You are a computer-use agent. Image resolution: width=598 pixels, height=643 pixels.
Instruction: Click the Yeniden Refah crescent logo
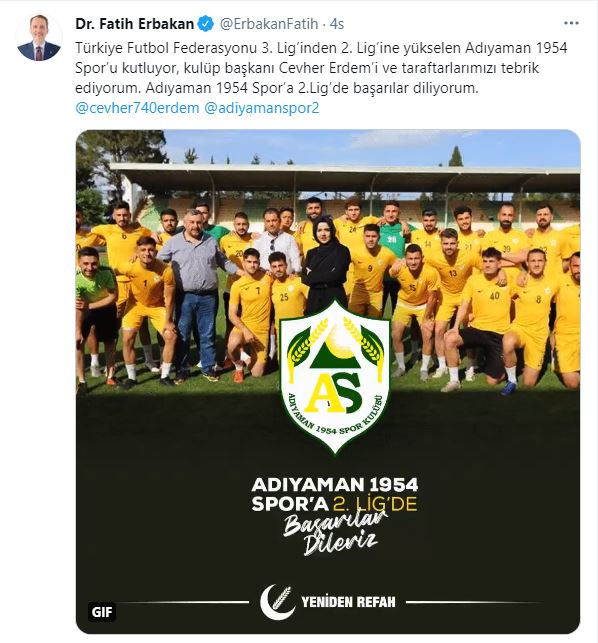(278, 602)
